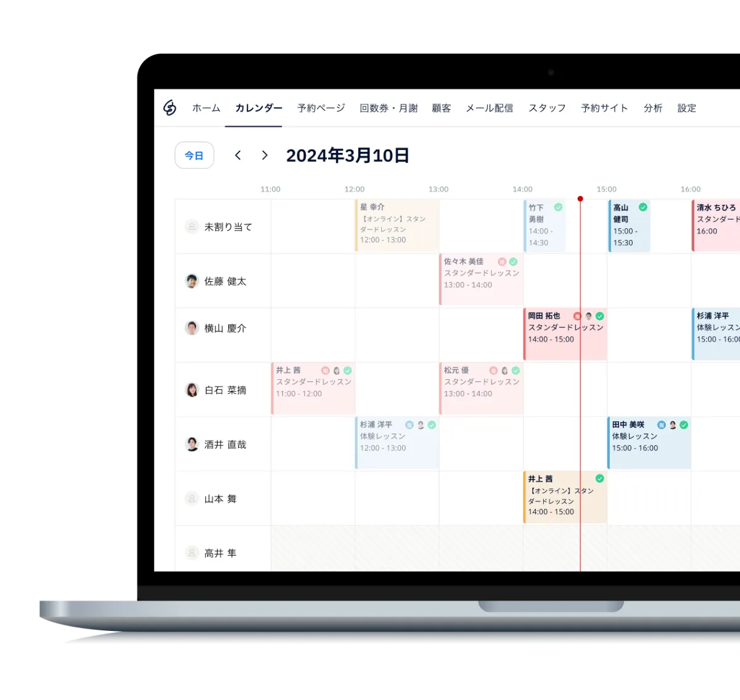Go to previous day with left chevron
The image size is (740, 700).
pyautogui.click(x=238, y=155)
